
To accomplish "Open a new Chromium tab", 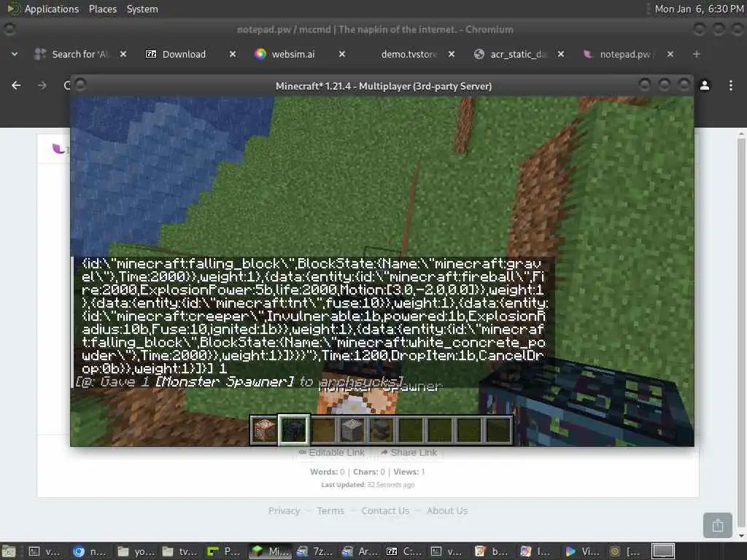I will [697, 54].
